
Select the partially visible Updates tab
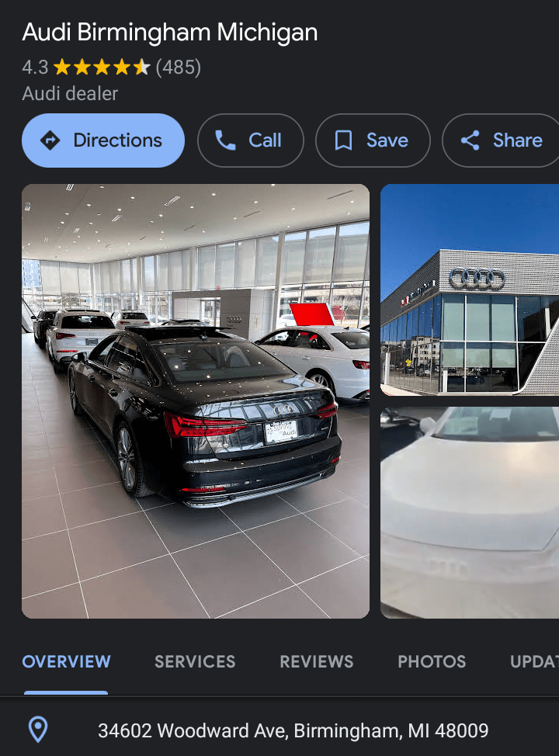click(x=534, y=661)
